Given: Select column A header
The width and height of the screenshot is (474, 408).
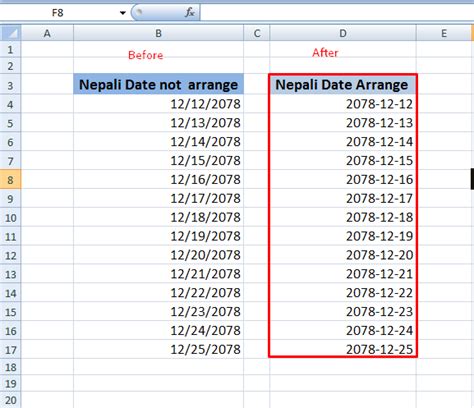Looking at the screenshot, I should (47, 33).
